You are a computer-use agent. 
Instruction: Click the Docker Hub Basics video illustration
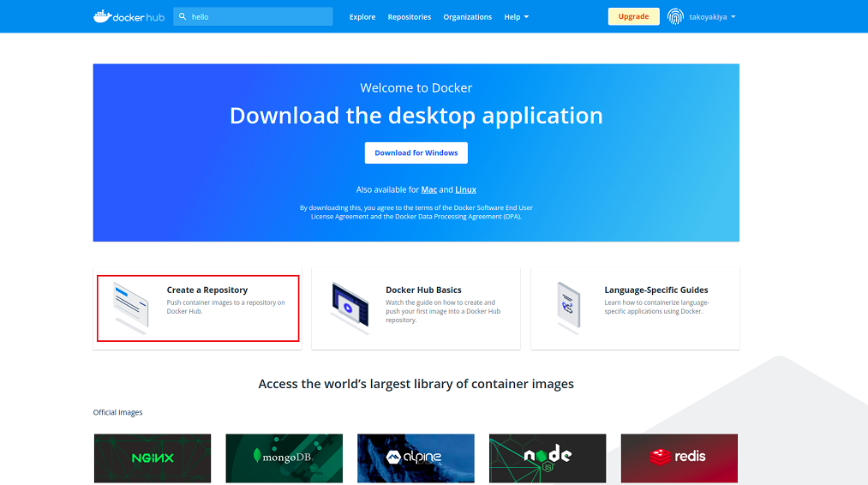coord(350,308)
